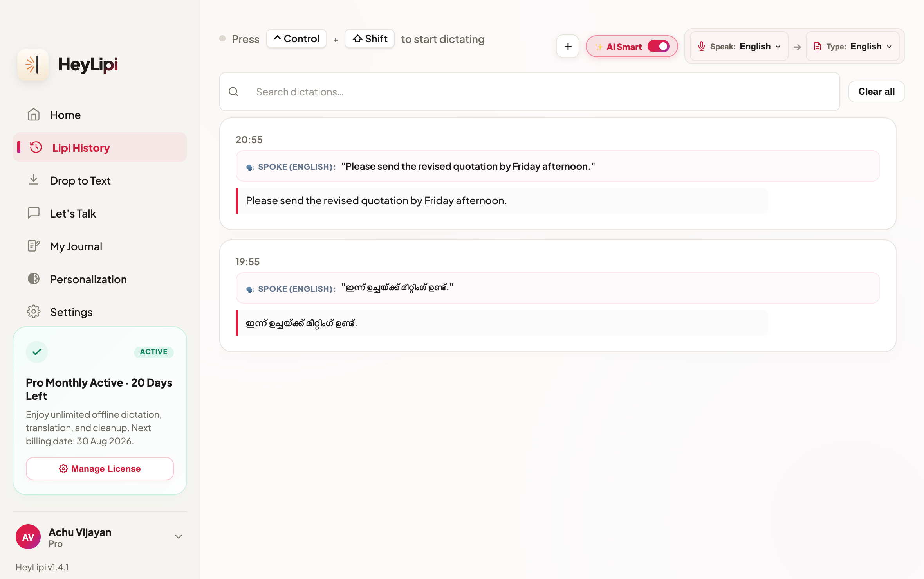This screenshot has width=924, height=579.
Task: Open Drop to Text section
Action: pos(100,181)
